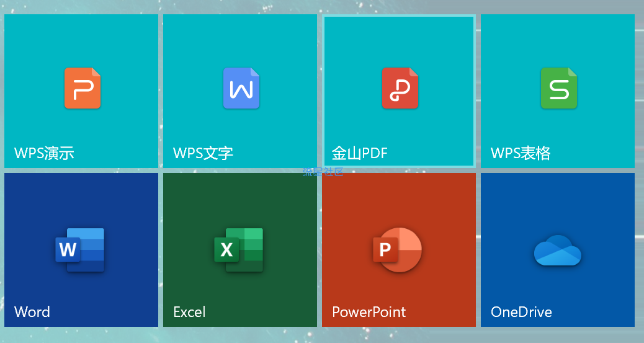Screen dimensions: 644x343
Task: Click the PowerPoint tile label
Action: (x=369, y=312)
